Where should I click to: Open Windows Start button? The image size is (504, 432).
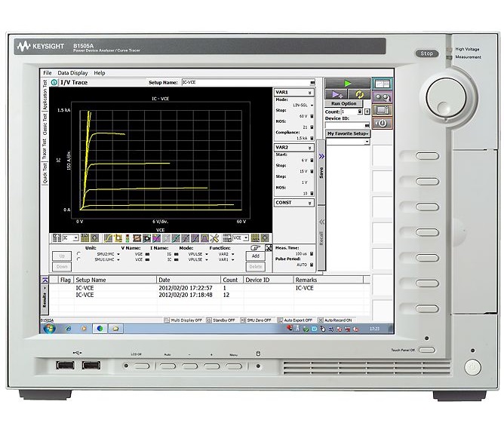click(49, 329)
